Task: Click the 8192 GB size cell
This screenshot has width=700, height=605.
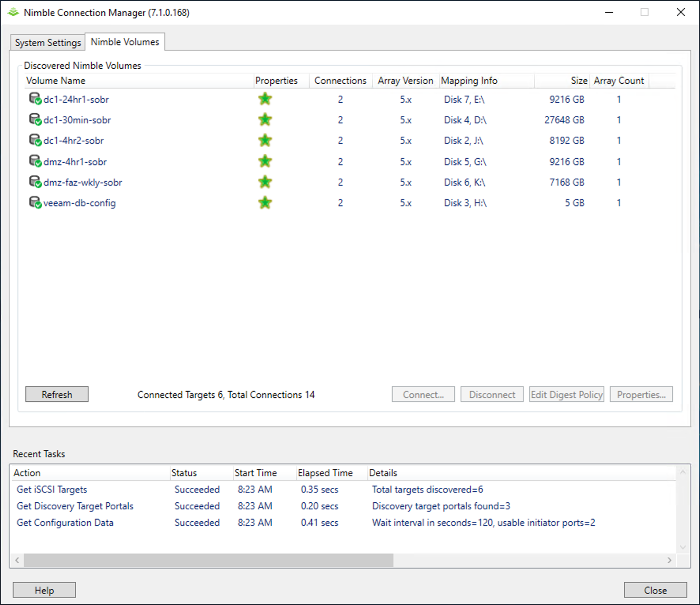Action: pyautogui.click(x=567, y=141)
